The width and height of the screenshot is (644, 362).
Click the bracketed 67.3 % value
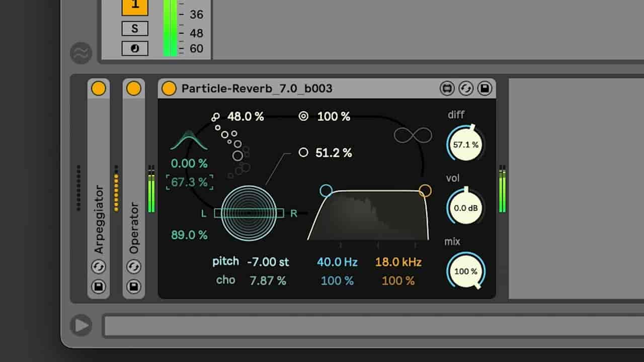pyautogui.click(x=189, y=182)
